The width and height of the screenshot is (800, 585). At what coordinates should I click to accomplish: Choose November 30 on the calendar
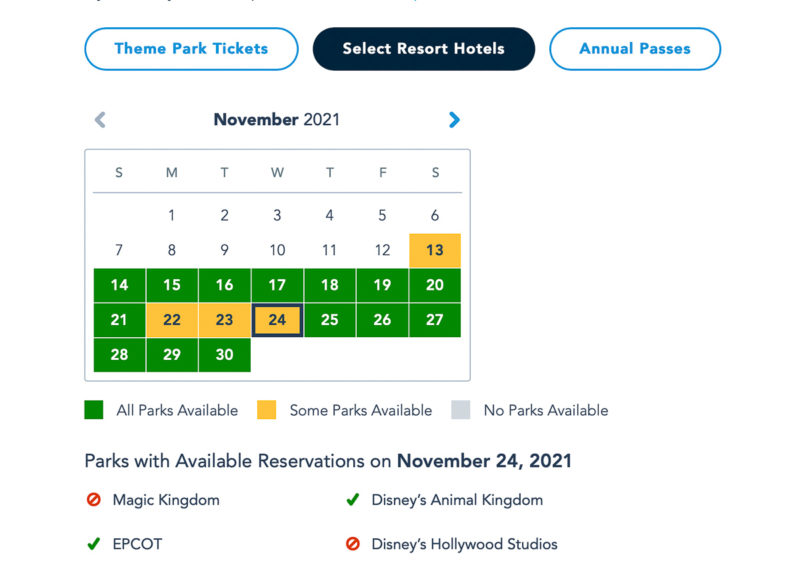tap(224, 354)
